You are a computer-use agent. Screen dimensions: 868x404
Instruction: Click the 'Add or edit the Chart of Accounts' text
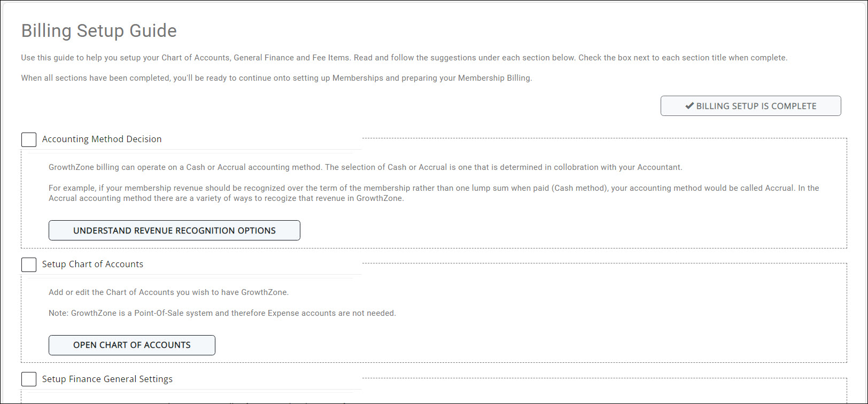pos(168,292)
